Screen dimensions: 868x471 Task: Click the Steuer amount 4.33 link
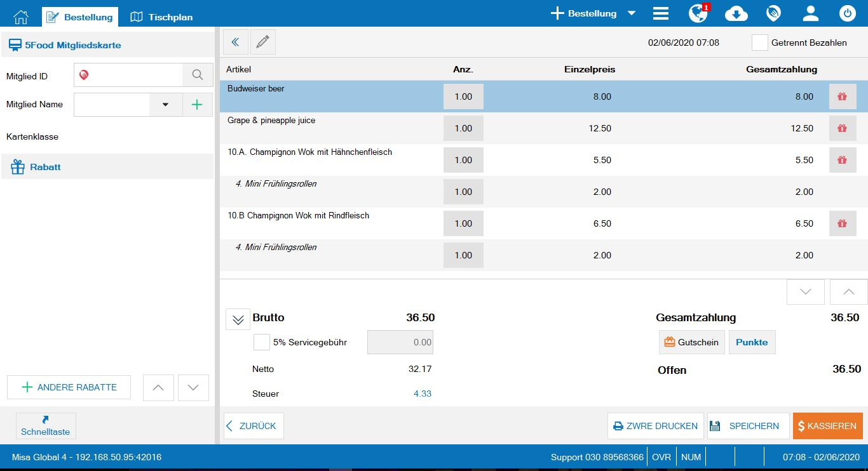point(422,394)
